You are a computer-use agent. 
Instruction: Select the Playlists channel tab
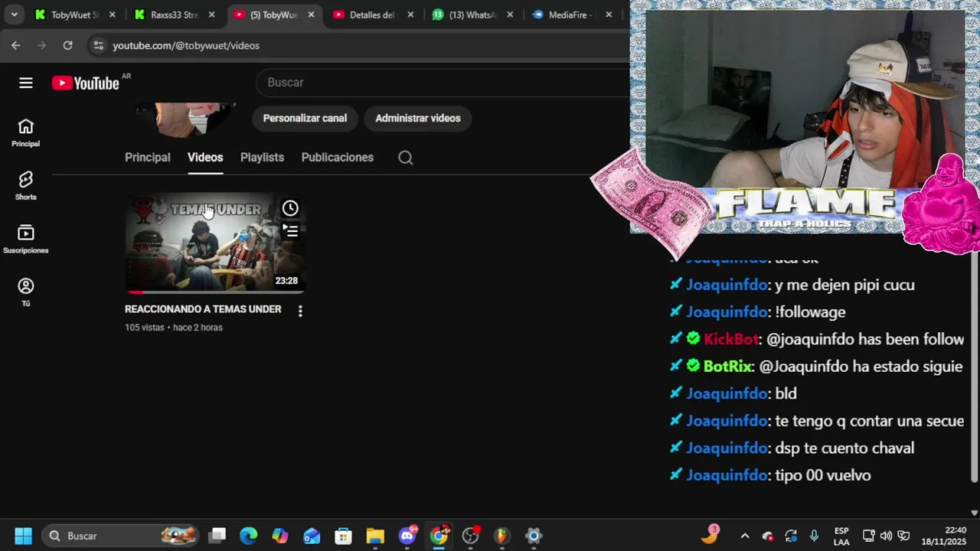tap(262, 158)
